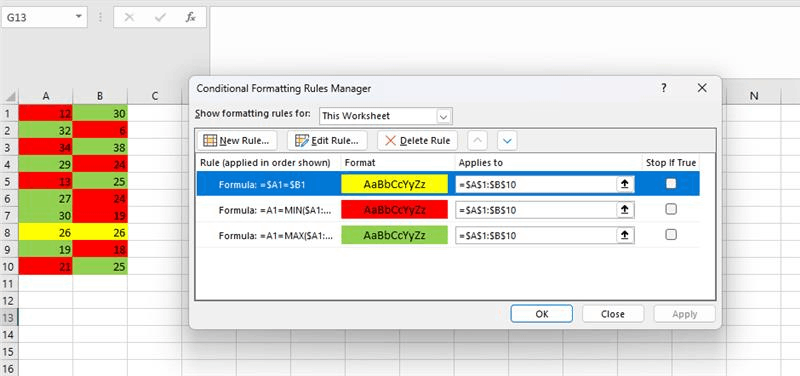Collapse range selector for the yellow rule
Image resolution: width=800 pixels, height=376 pixels.
click(x=625, y=184)
